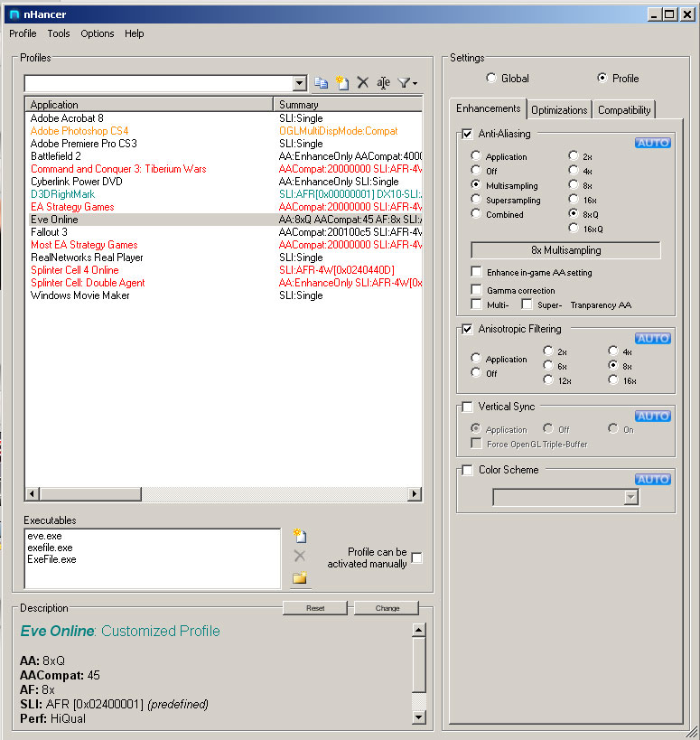Click the rename profile icon

click(383, 83)
